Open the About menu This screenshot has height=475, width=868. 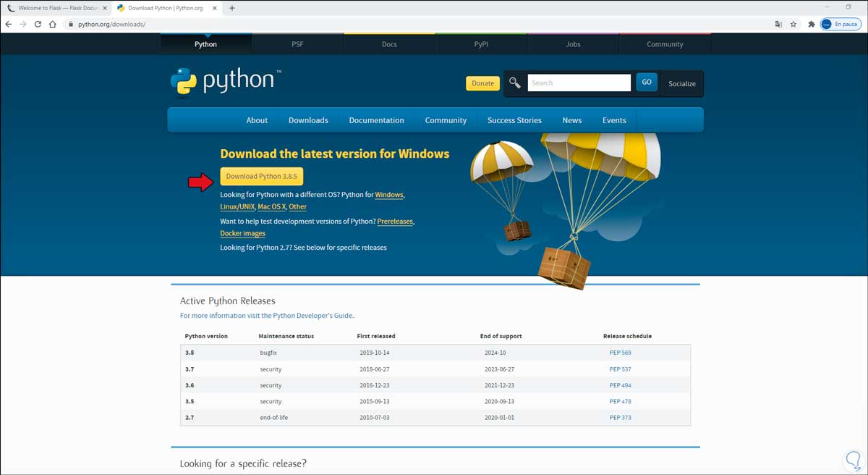pos(257,120)
